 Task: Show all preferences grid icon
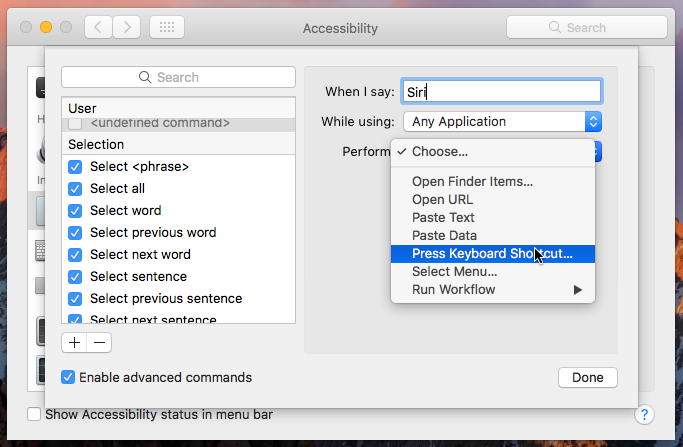click(167, 27)
